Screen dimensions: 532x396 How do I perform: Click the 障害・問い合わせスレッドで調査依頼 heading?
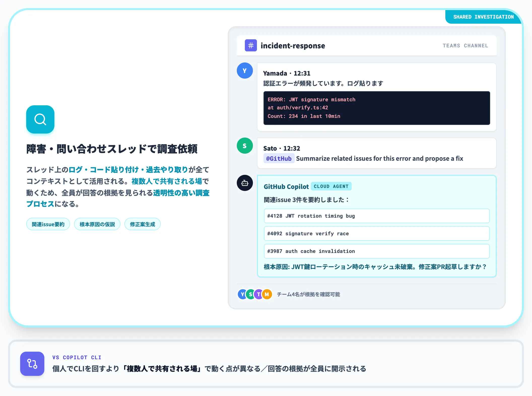coord(112,149)
